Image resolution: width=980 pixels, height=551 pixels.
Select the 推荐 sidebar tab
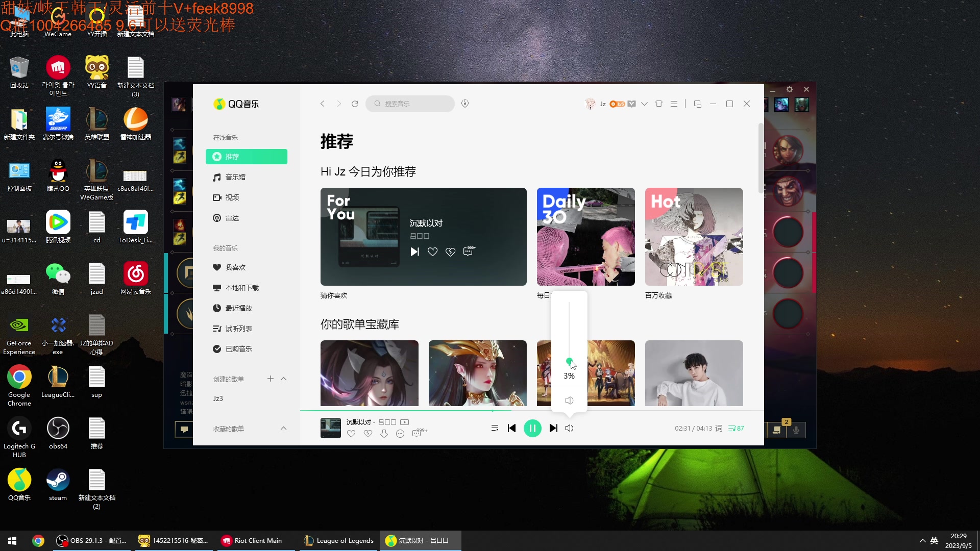pos(247,157)
